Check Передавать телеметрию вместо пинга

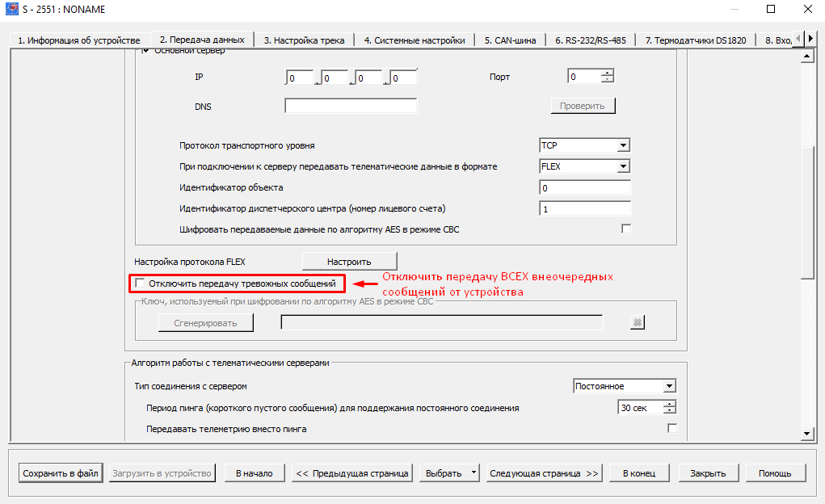[671, 428]
